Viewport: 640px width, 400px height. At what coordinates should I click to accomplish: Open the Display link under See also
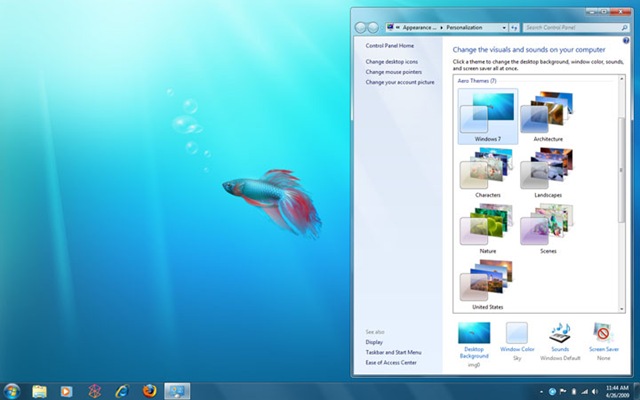click(374, 342)
